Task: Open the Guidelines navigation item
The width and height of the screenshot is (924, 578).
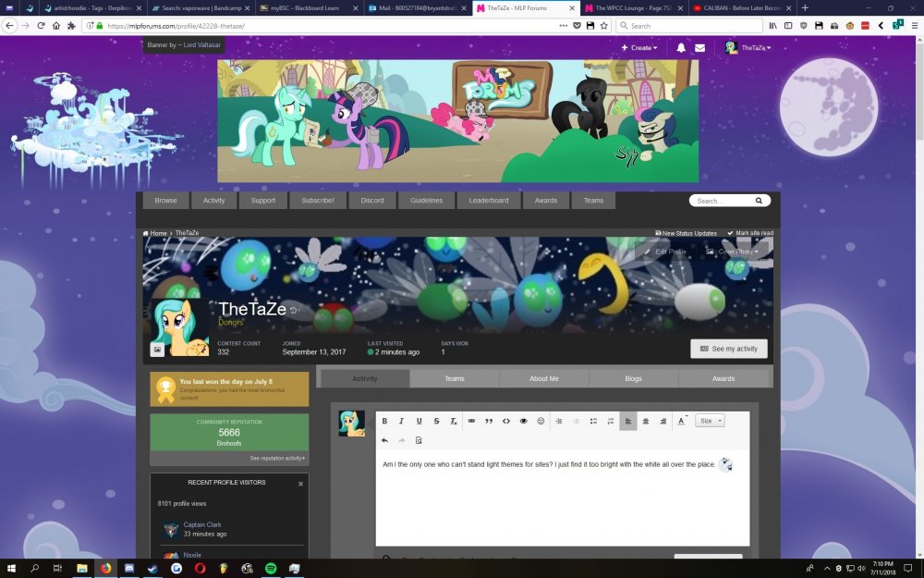Action: pyautogui.click(x=427, y=201)
